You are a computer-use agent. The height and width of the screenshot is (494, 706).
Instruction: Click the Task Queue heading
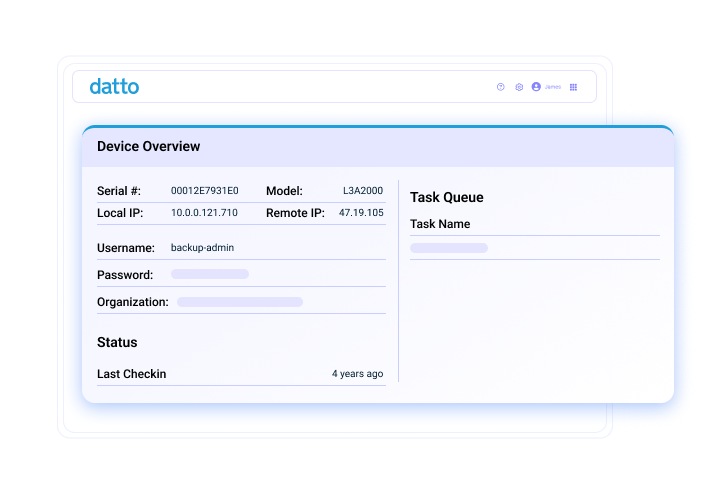(x=447, y=197)
